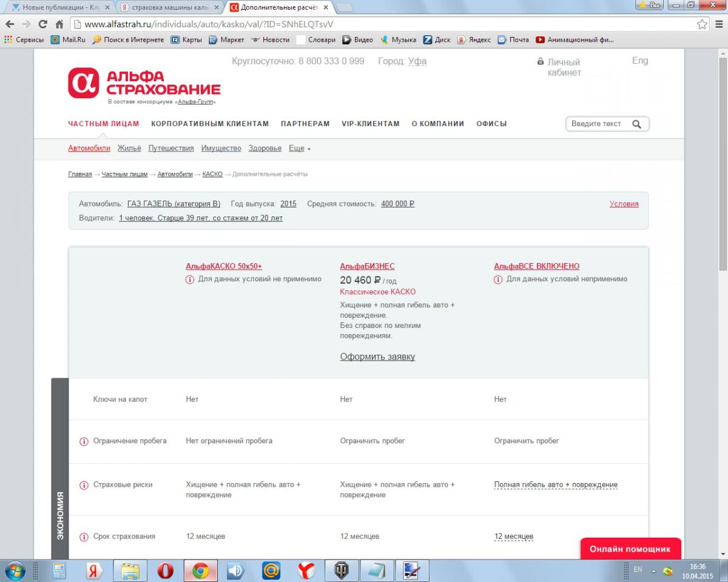This screenshot has width=728, height=582.
Task: Open World of Tanks taskbar icon
Action: 342,570
